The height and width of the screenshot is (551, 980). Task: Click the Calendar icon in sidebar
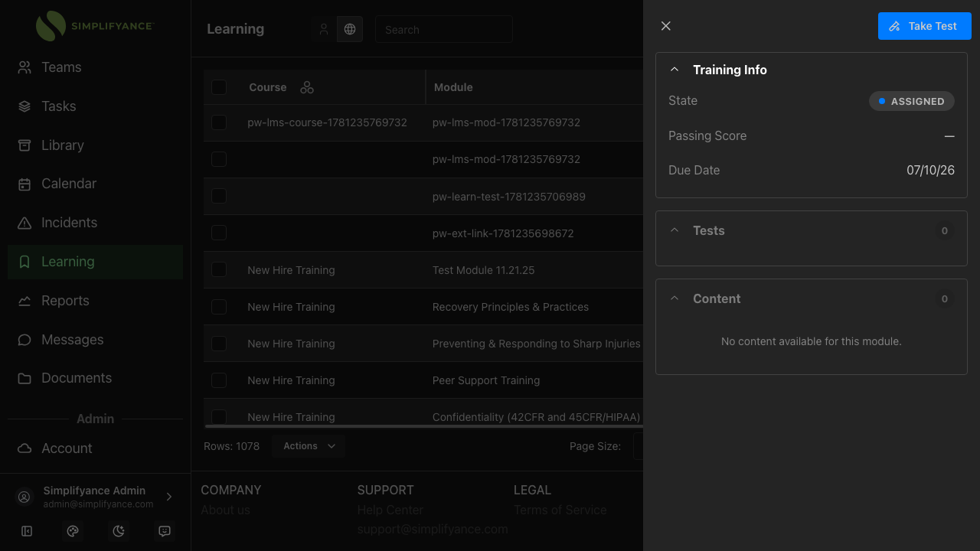point(24,184)
